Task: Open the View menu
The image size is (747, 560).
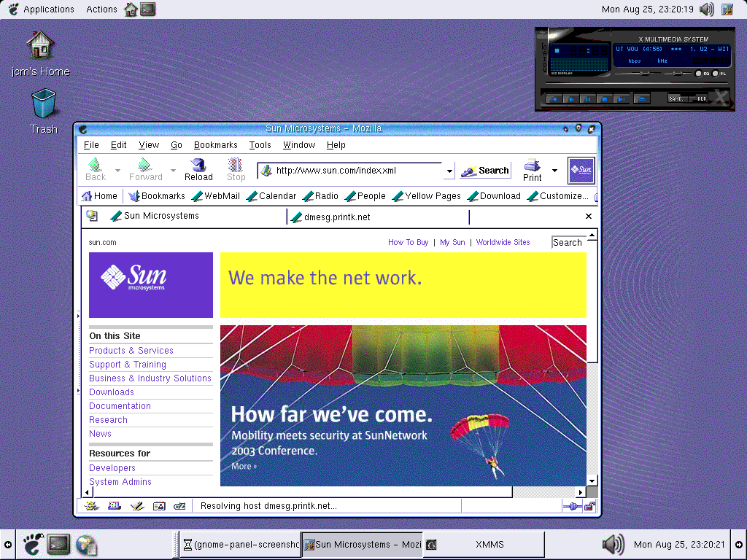Action: pyautogui.click(x=149, y=145)
